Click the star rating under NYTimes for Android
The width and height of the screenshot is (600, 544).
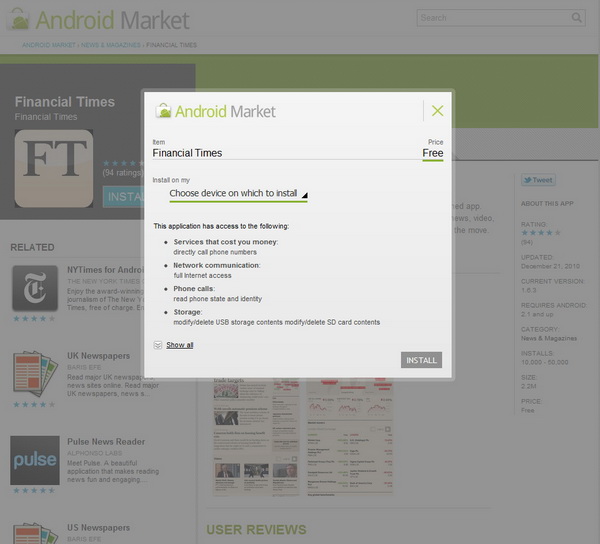pos(34,318)
